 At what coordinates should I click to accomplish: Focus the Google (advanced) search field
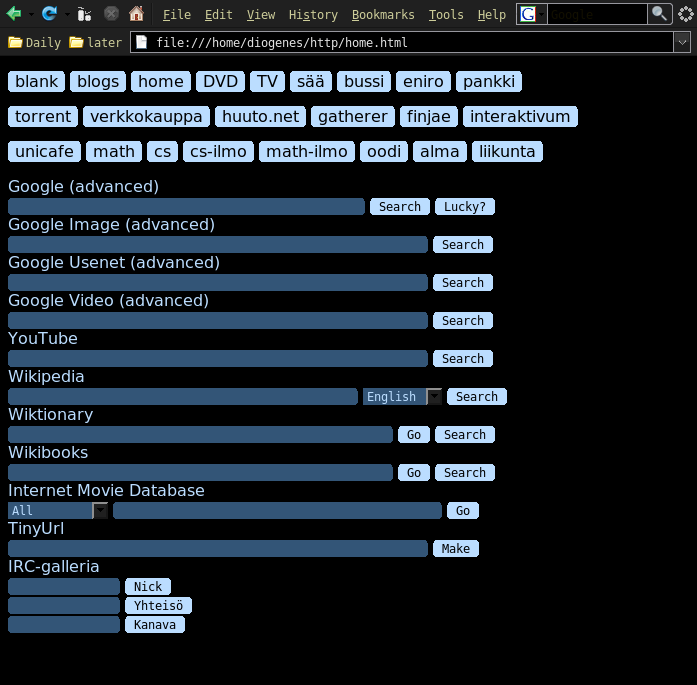(186, 207)
